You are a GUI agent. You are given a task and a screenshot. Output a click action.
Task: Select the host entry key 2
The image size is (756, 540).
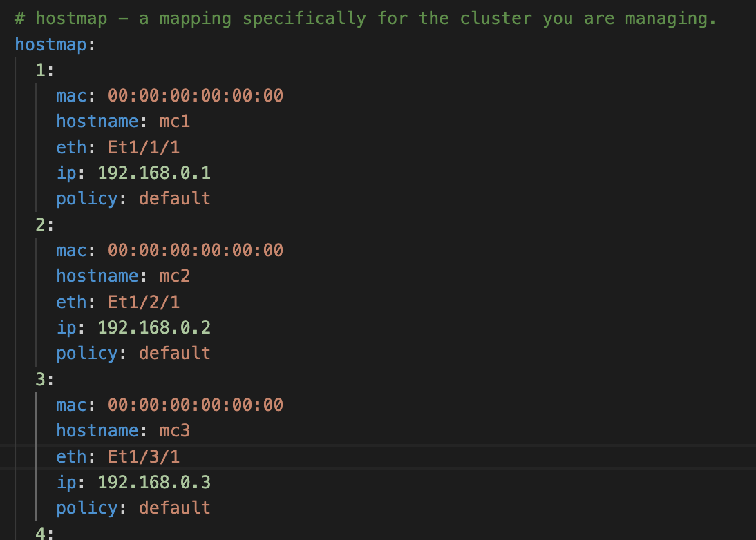click(x=40, y=225)
